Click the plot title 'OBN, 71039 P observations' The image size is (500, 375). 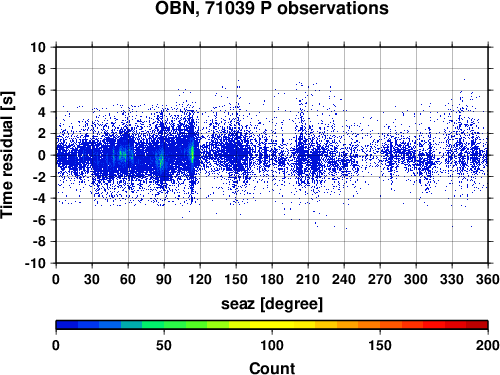point(272,8)
